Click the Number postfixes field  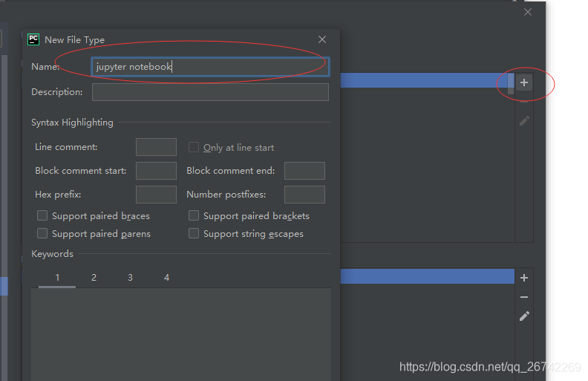(304, 195)
